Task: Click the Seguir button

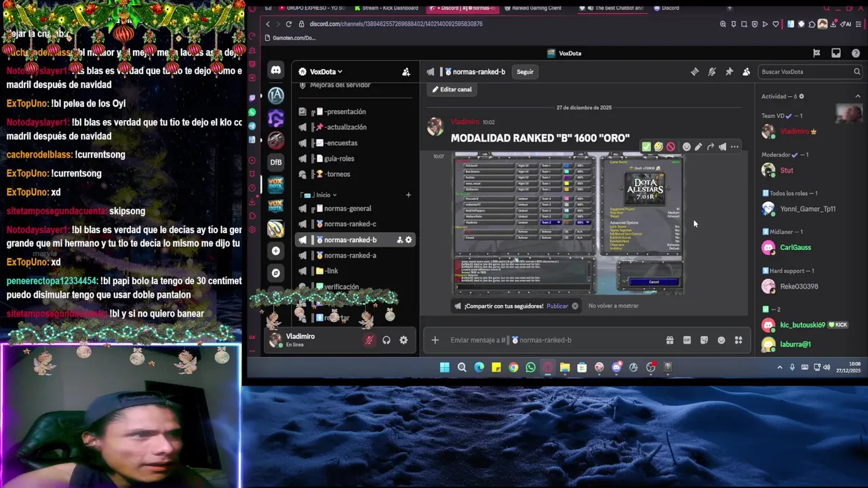Action: (x=525, y=72)
